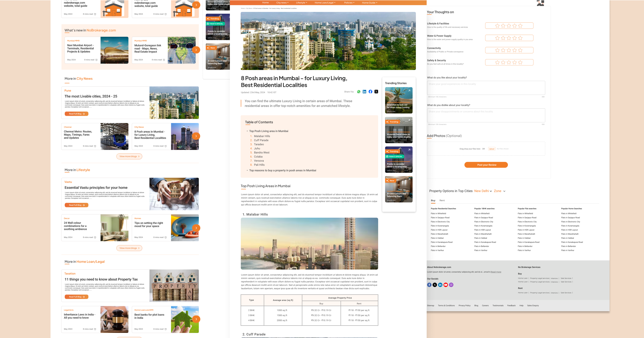Share article via X icon
Screen dimensions: 644x338
[x=376, y=92]
